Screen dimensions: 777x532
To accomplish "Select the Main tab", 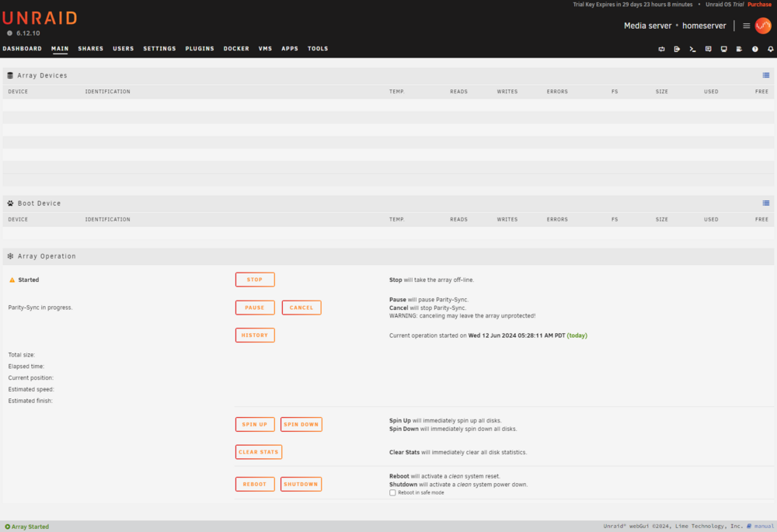I will [60, 49].
